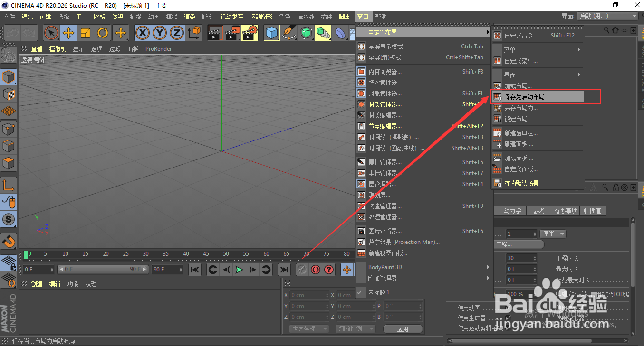
Task: Jump to start of animation
Action: coord(195,270)
